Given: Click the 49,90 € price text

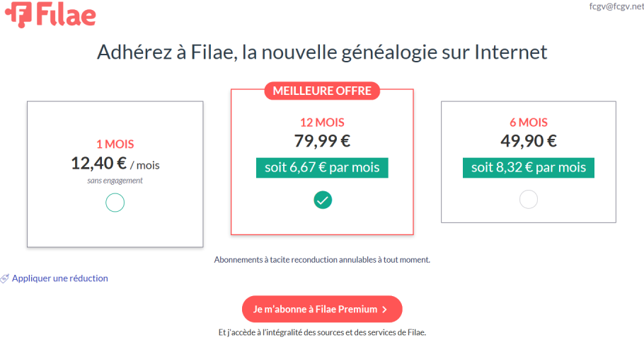Looking at the screenshot, I should pos(529,141).
